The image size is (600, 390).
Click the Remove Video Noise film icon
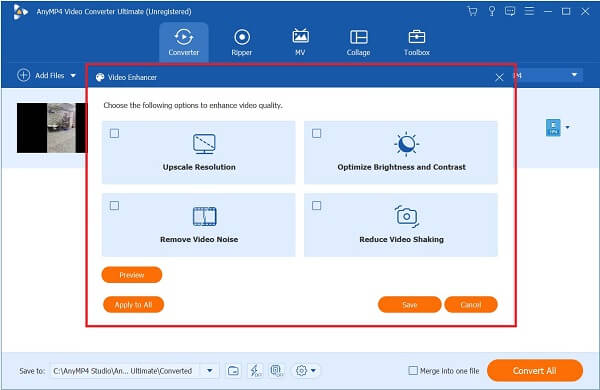coord(204,216)
